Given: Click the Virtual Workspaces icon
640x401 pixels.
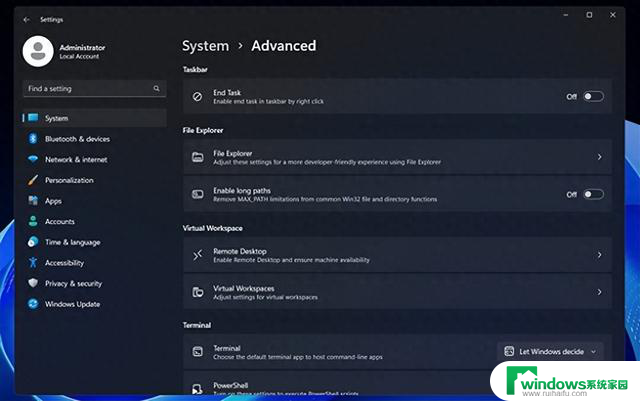Looking at the screenshot, I should pyautogui.click(x=198, y=292).
